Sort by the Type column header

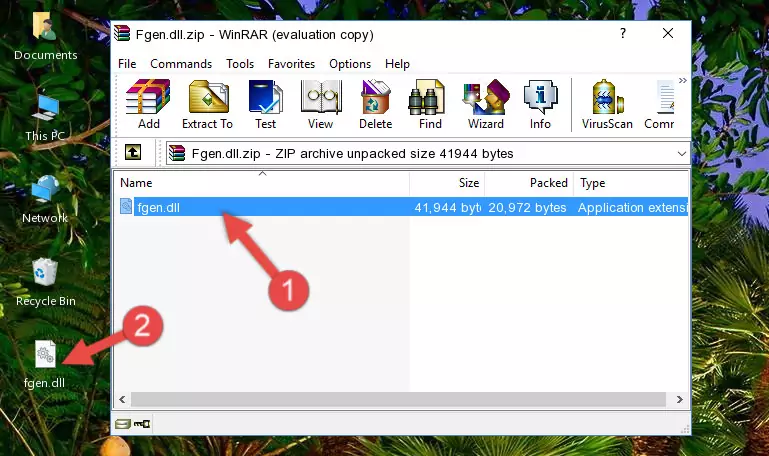coord(631,183)
